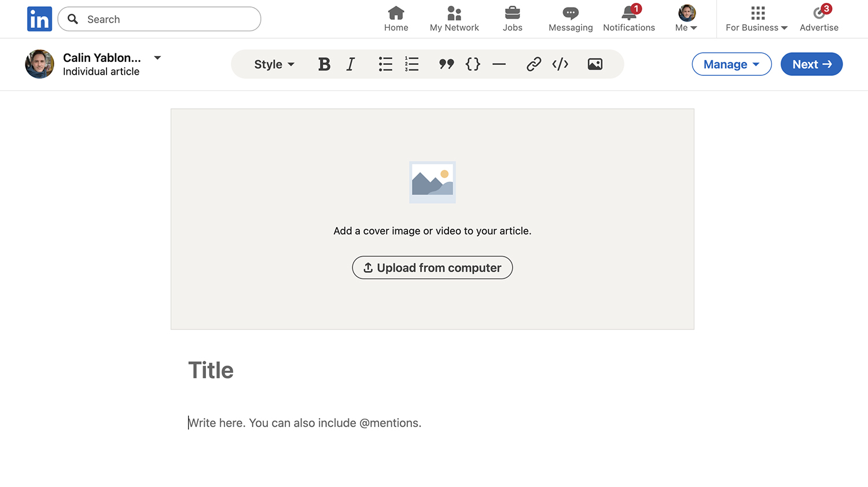Open LinkedIn Messaging
Screen dimensions: 868x487
point(571,19)
